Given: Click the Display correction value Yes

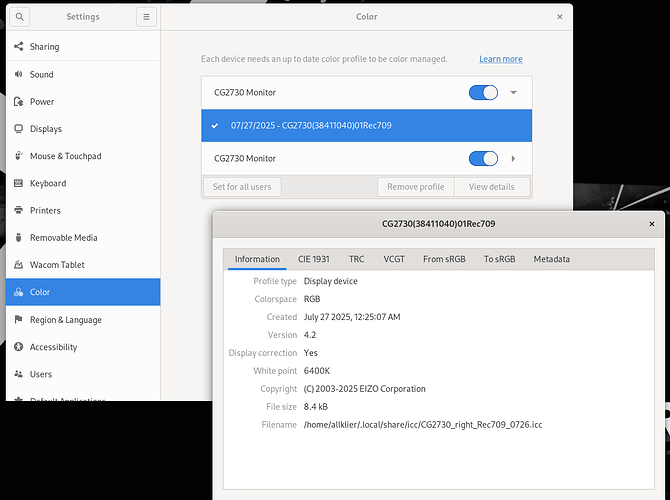Looking at the screenshot, I should 311,353.
